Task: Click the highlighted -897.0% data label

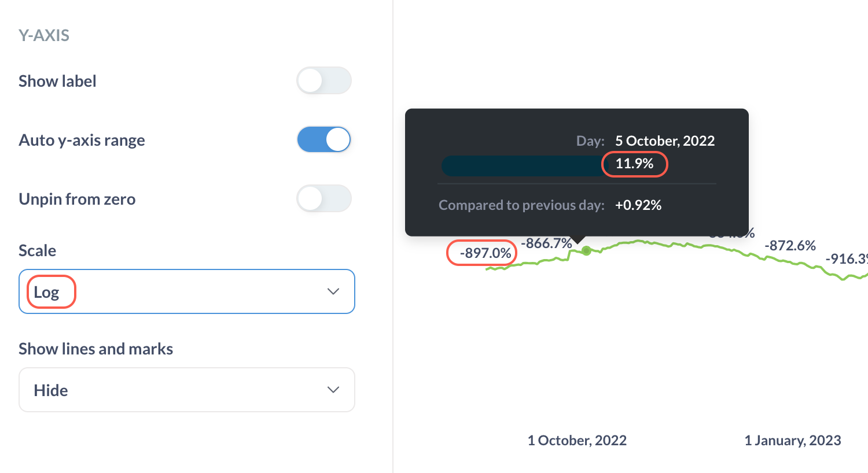Action: [481, 253]
